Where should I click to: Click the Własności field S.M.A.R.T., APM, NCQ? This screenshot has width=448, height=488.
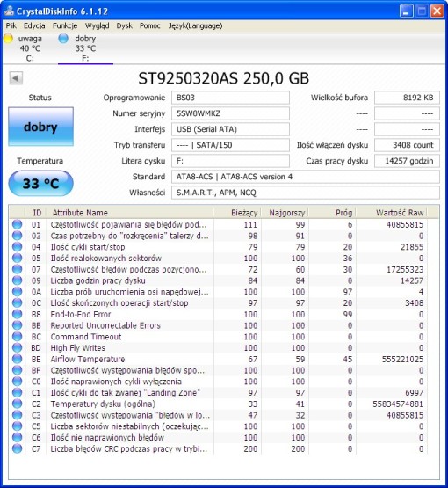pos(306,193)
